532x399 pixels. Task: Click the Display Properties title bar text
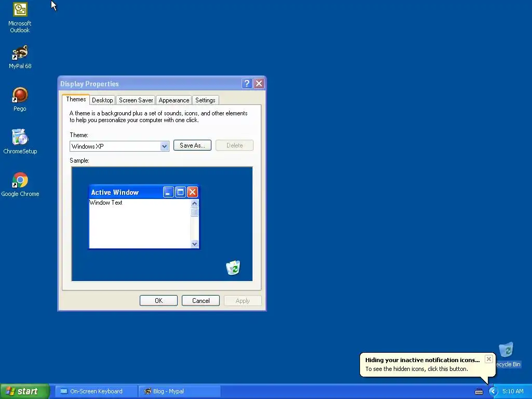[x=89, y=84]
